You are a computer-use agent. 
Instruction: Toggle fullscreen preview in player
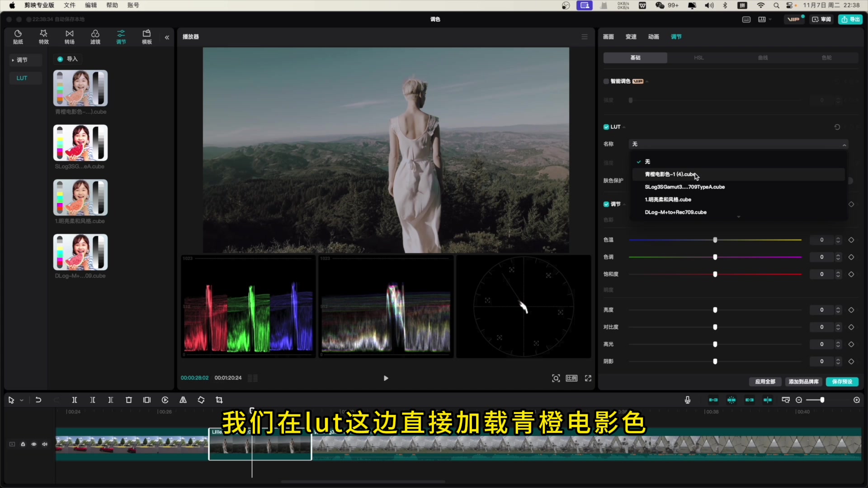(588, 378)
